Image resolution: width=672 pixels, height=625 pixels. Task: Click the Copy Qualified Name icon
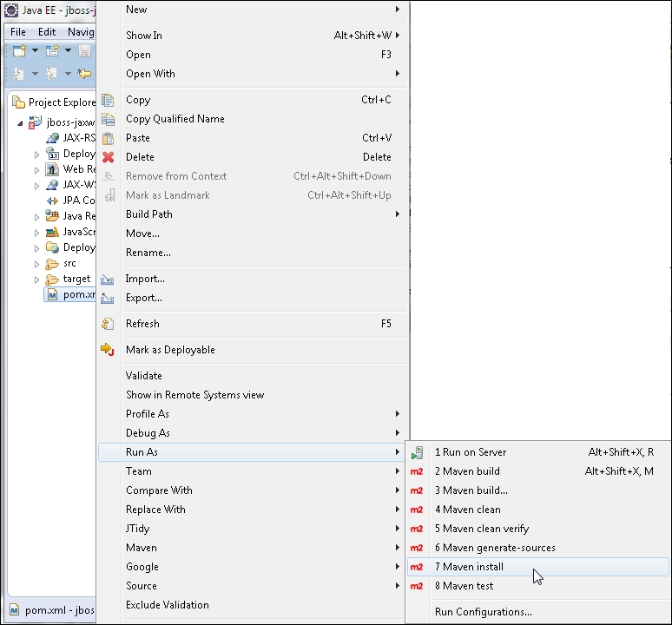pyautogui.click(x=108, y=119)
